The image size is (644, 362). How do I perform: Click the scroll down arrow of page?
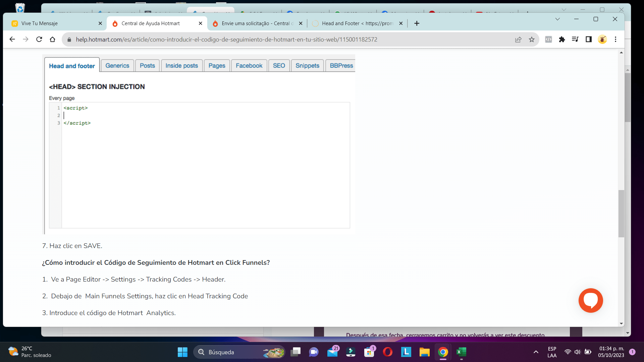click(621, 324)
